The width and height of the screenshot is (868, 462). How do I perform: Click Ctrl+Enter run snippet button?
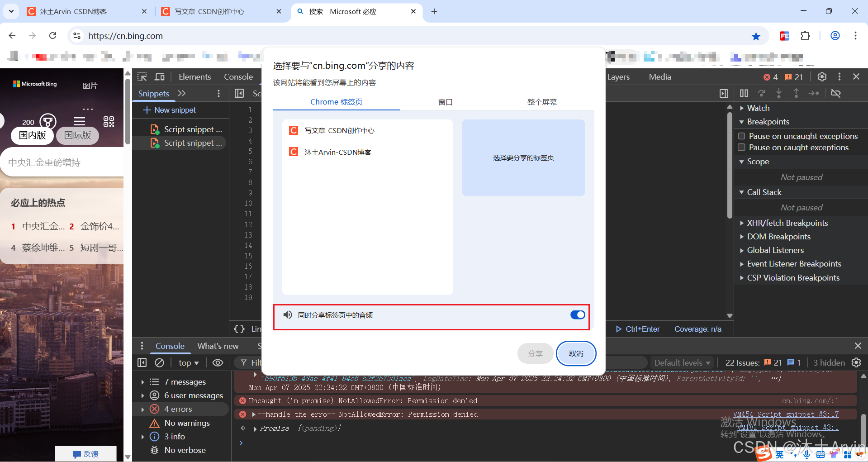click(638, 329)
